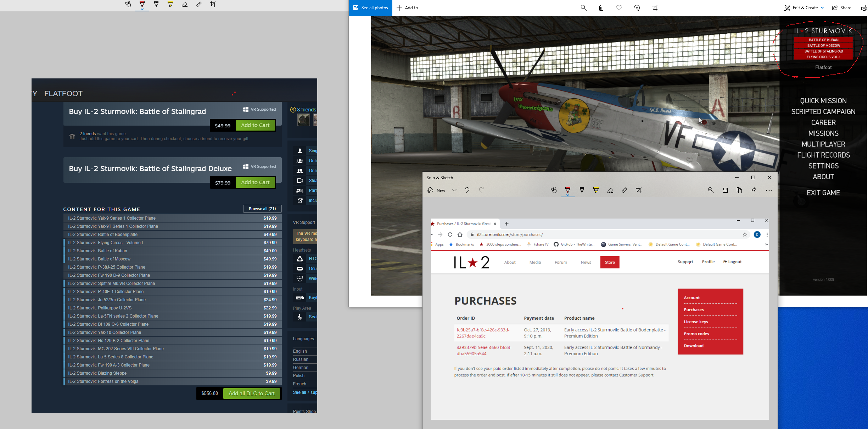Click the bookmarks overflow chevron in captured browser
This screenshot has width=868, height=429.
766,244
